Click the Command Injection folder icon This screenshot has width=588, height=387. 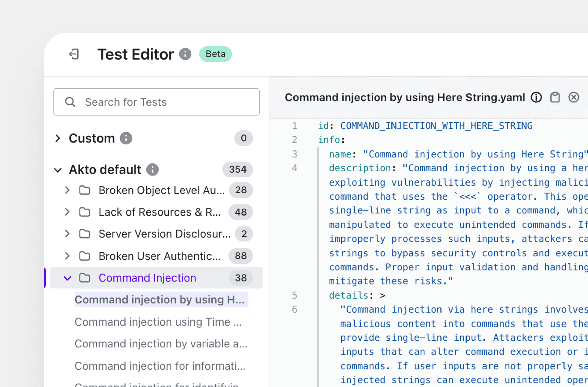85,278
